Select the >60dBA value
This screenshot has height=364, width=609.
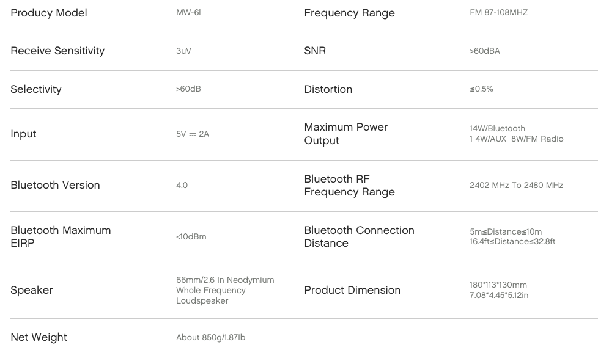tap(485, 51)
